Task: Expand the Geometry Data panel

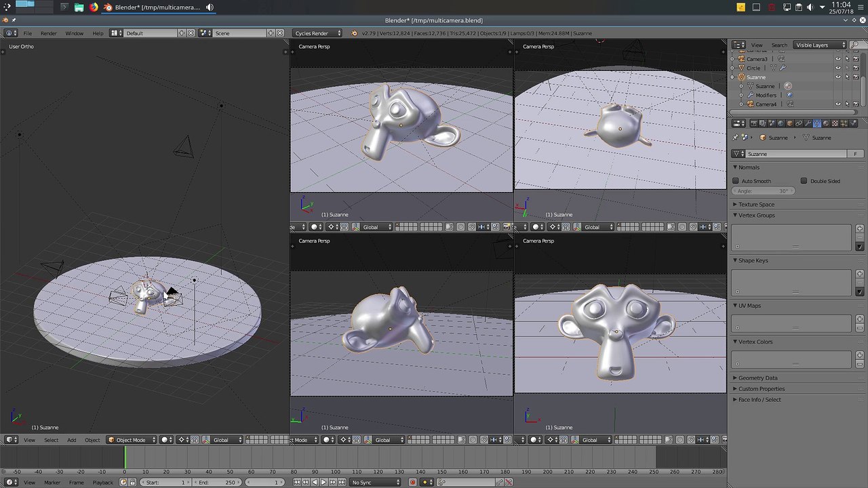Action: pyautogui.click(x=757, y=378)
